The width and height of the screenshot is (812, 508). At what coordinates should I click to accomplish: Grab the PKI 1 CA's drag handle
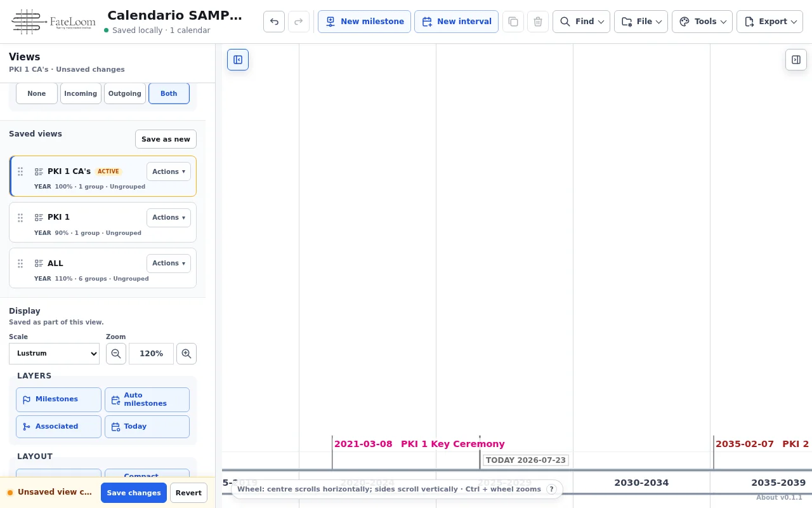point(20,171)
